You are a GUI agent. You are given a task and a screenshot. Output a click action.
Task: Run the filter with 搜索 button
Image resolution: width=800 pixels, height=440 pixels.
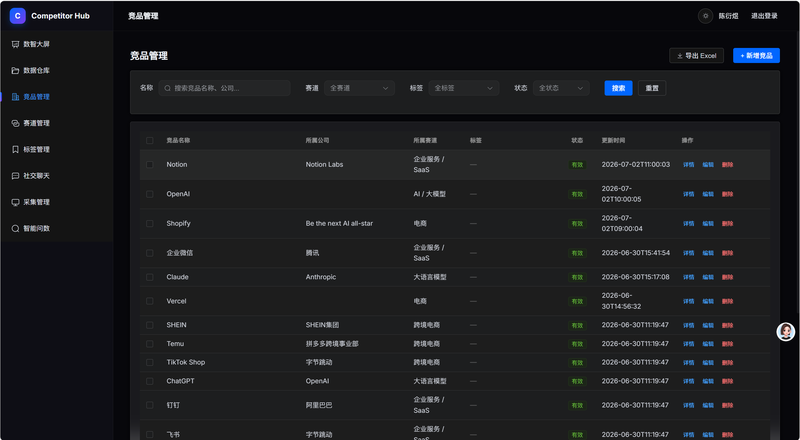click(x=618, y=88)
